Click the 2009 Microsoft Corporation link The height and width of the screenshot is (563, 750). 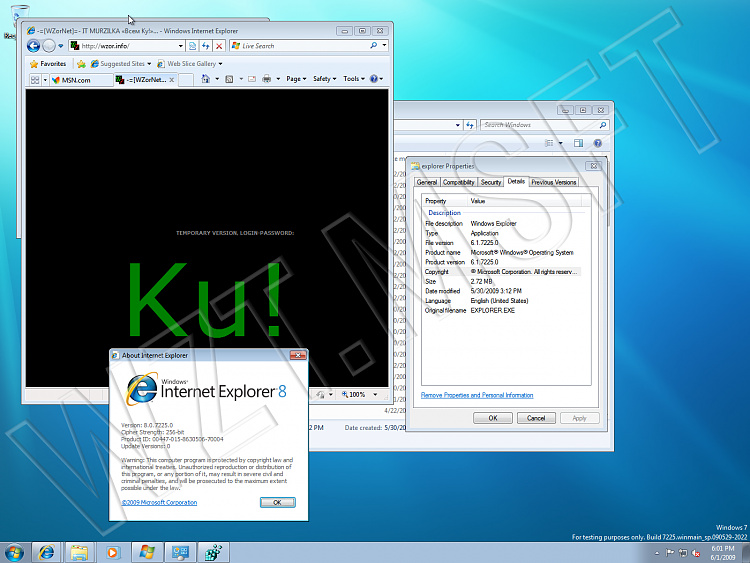coord(159,502)
